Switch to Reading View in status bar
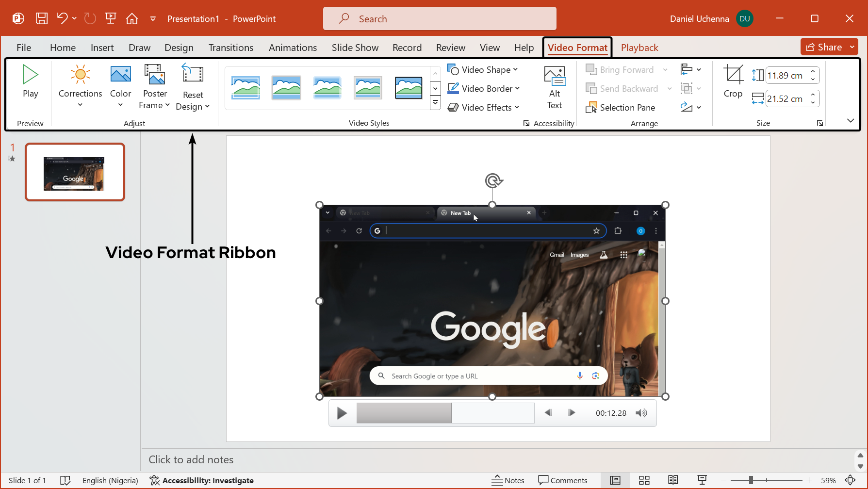Screen dimensions: 868x489 [x=673, y=480]
